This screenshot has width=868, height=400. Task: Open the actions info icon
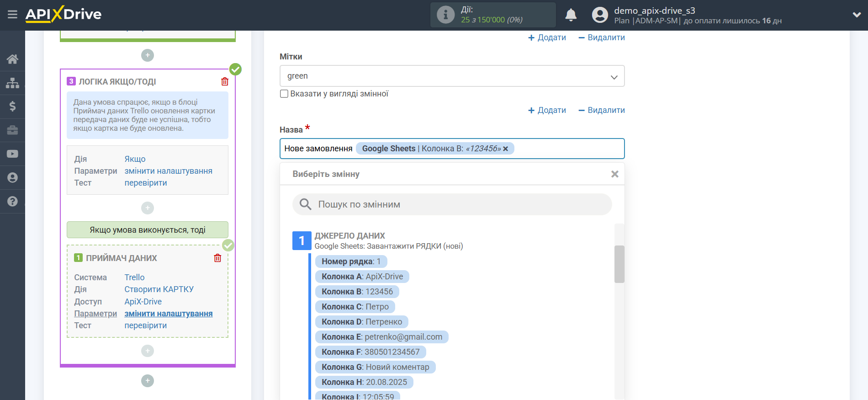(x=445, y=15)
